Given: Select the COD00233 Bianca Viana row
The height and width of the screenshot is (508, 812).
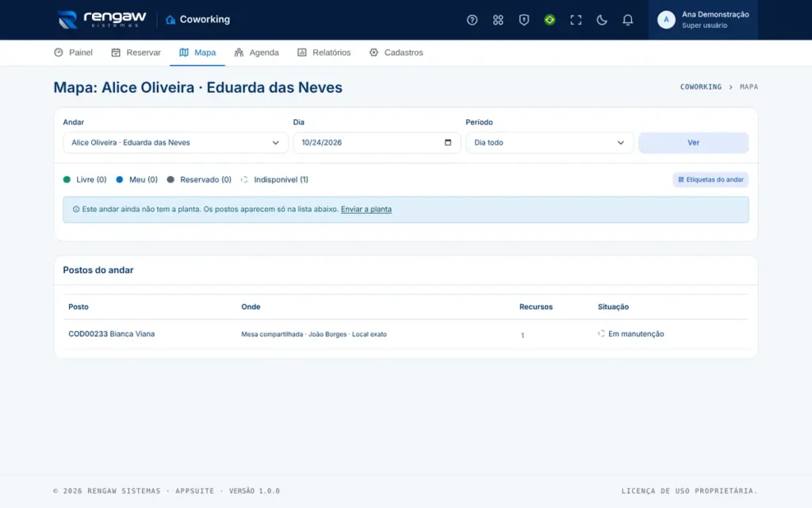Looking at the screenshot, I should (x=406, y=334).
